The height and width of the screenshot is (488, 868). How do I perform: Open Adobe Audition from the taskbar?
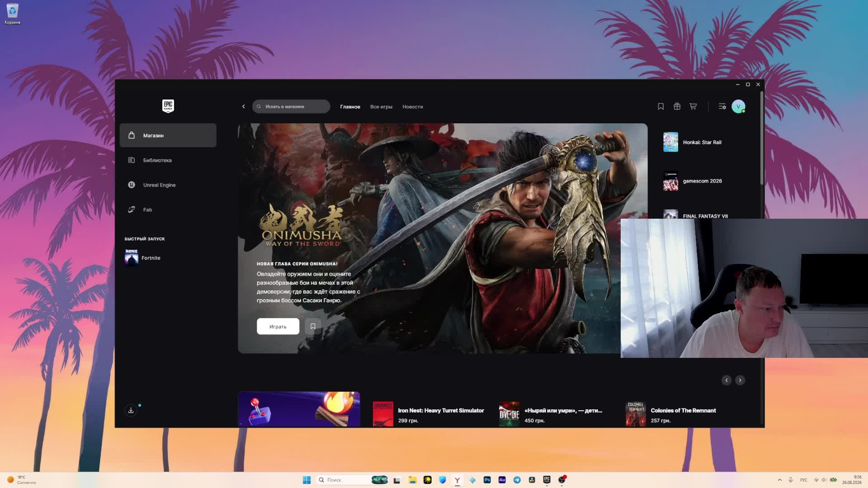point(502,480)
